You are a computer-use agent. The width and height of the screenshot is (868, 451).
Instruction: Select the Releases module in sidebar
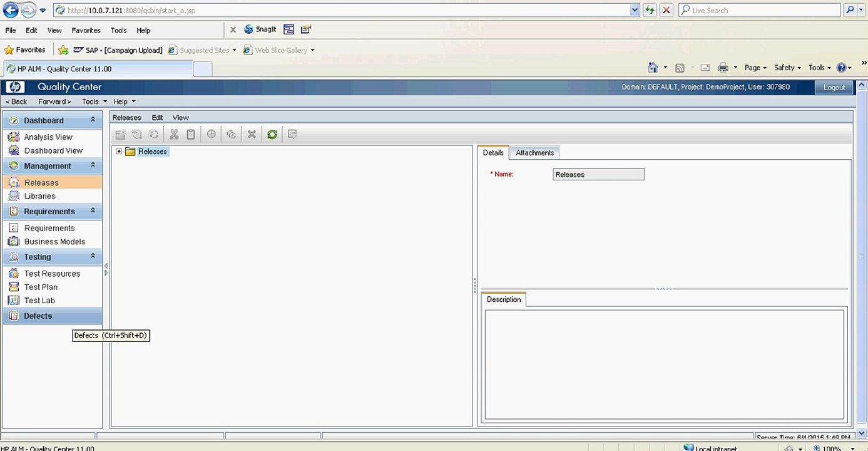(x=53, y=183)
